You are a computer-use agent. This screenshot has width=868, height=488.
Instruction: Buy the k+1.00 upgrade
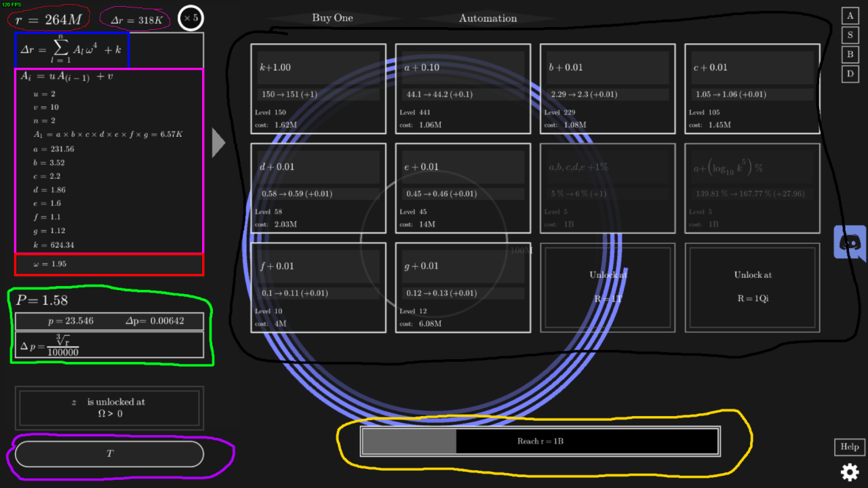(318, 89)
